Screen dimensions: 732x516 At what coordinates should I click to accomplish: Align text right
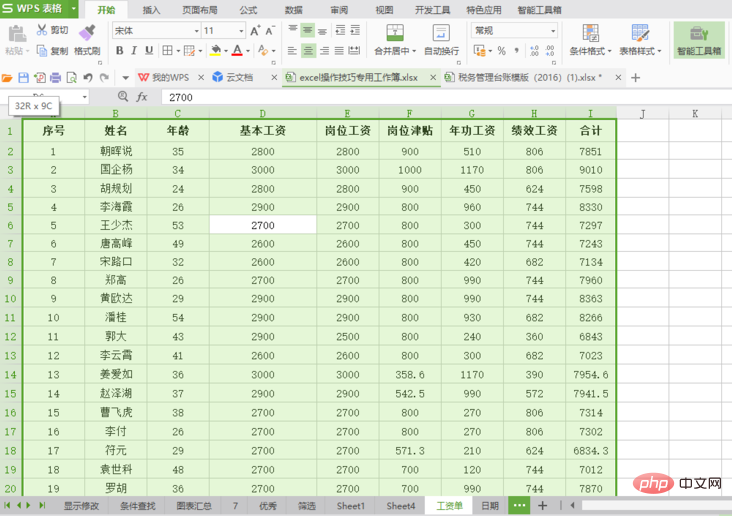tap(324, 50)
